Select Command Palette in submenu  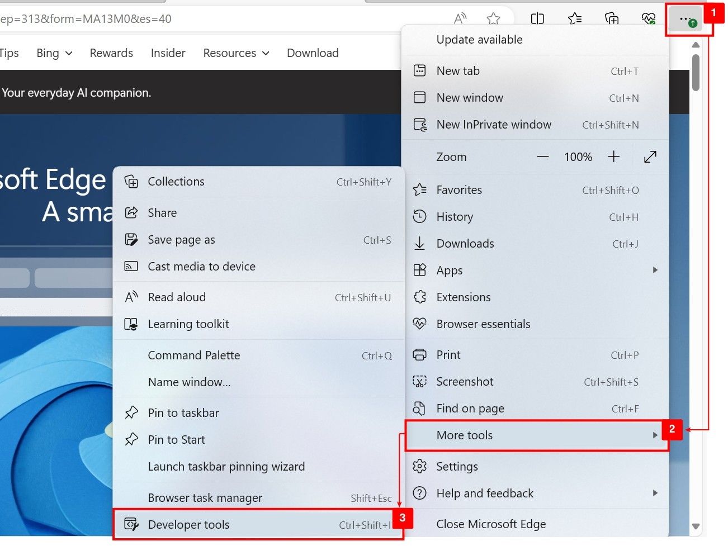(x=258, y=355)
